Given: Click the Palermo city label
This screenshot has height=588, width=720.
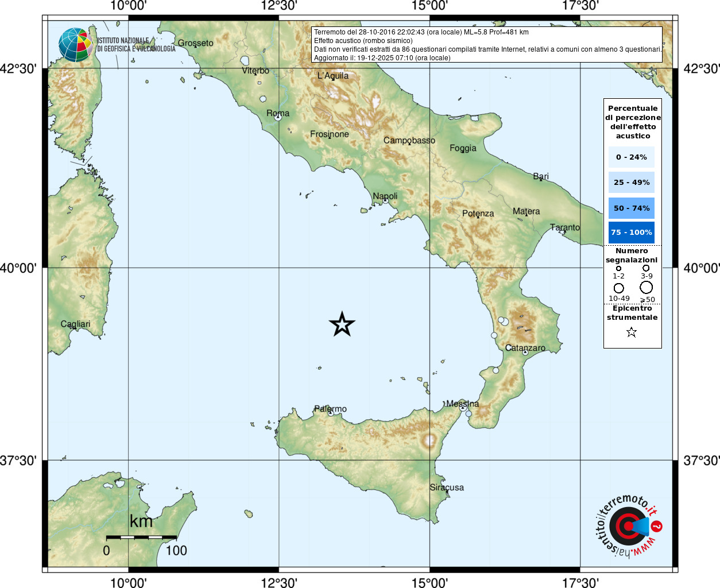Looking at the screenshot, I should pyautogui.click(x=330, y=409).
